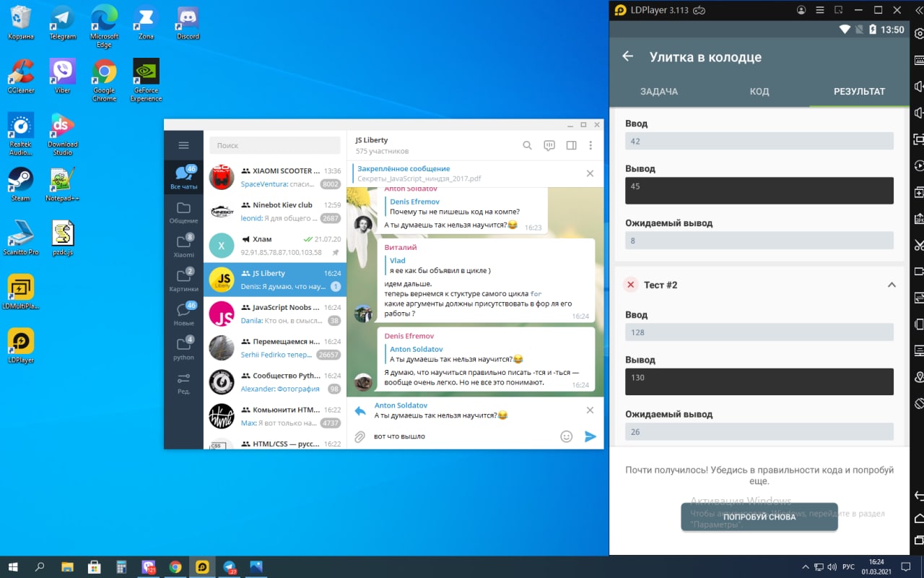
Task: Switch to КОД tab
Action: coord(759,92)
